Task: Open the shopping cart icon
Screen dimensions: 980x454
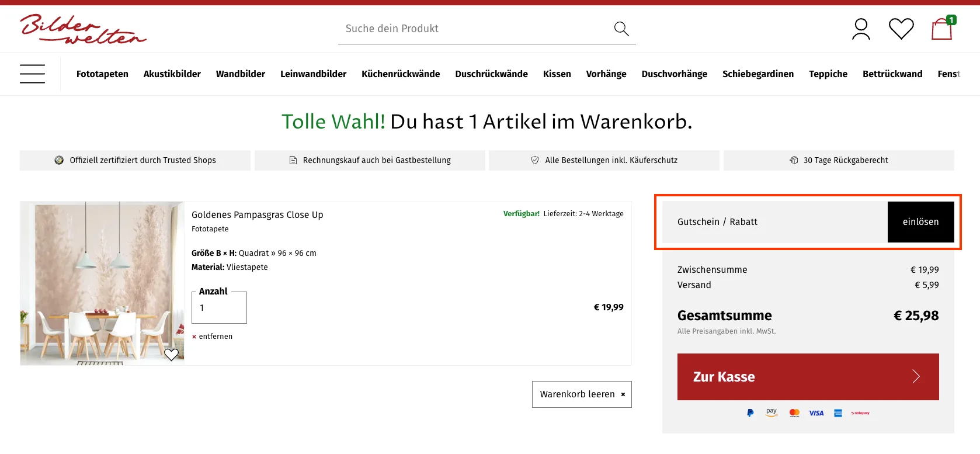Action: click(x=943, y=28)
